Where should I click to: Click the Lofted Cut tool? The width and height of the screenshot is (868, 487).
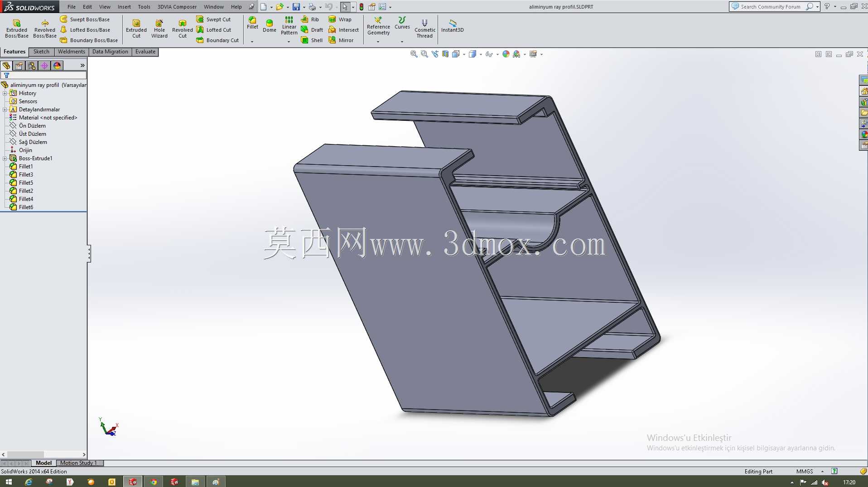pyautogui.click(x=214, y=30)
